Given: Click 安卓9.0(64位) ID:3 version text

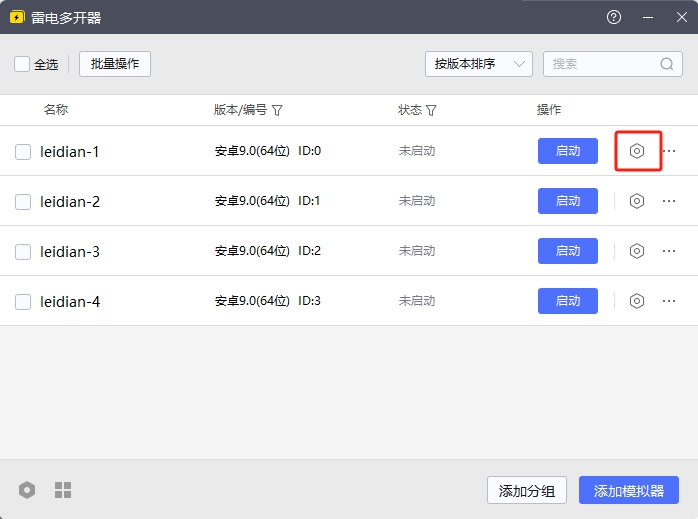Looking at the screenshot, I should (x=268, y=301).
